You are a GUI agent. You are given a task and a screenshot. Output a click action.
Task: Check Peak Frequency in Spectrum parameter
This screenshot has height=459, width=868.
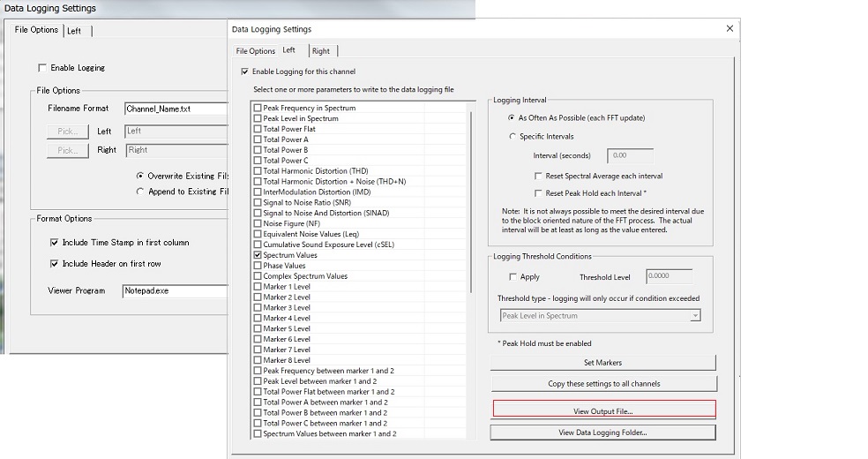pos(258,108)
